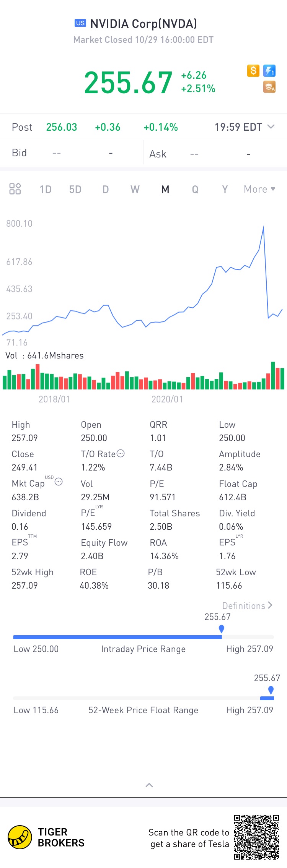Switch to the 5D chart tab
287x868 pixels.
click(x=75, y=190)
